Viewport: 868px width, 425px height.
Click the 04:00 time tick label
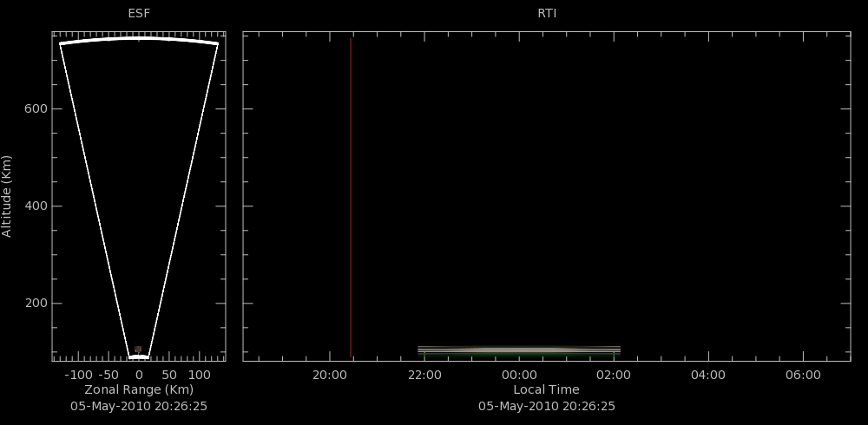[708, 376]
